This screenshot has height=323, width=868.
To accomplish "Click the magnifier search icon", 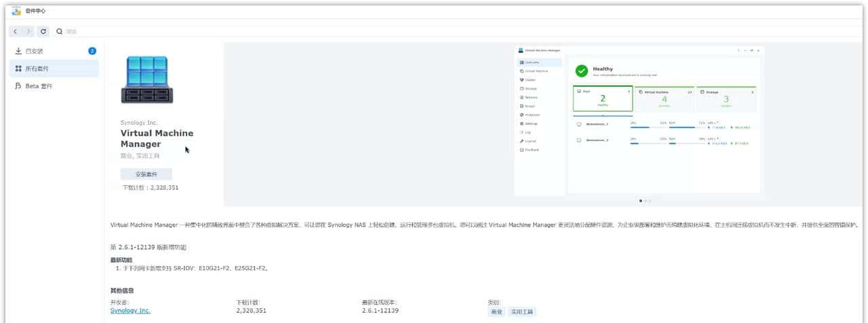I will 60,31.
